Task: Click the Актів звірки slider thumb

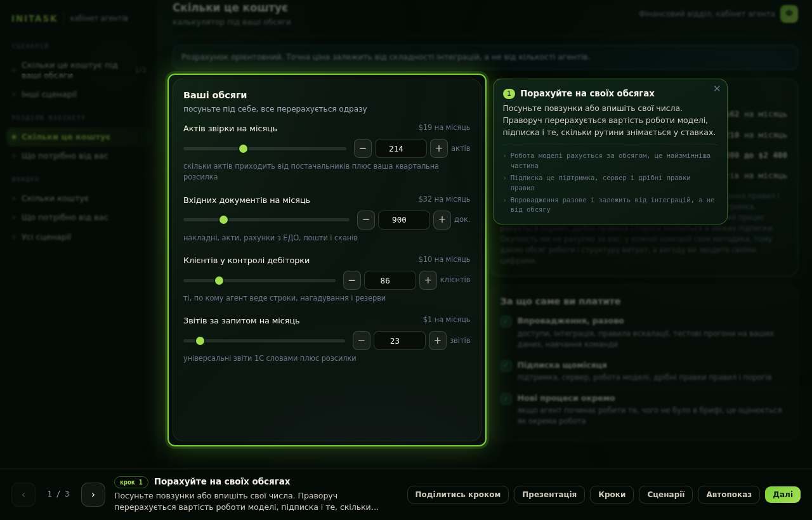Action: (x=243, y=148)
